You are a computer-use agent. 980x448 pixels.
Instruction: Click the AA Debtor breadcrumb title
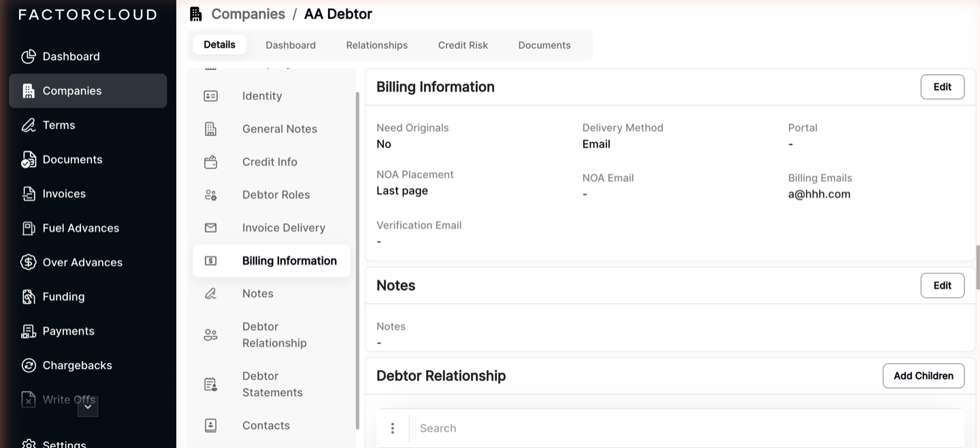338,14
